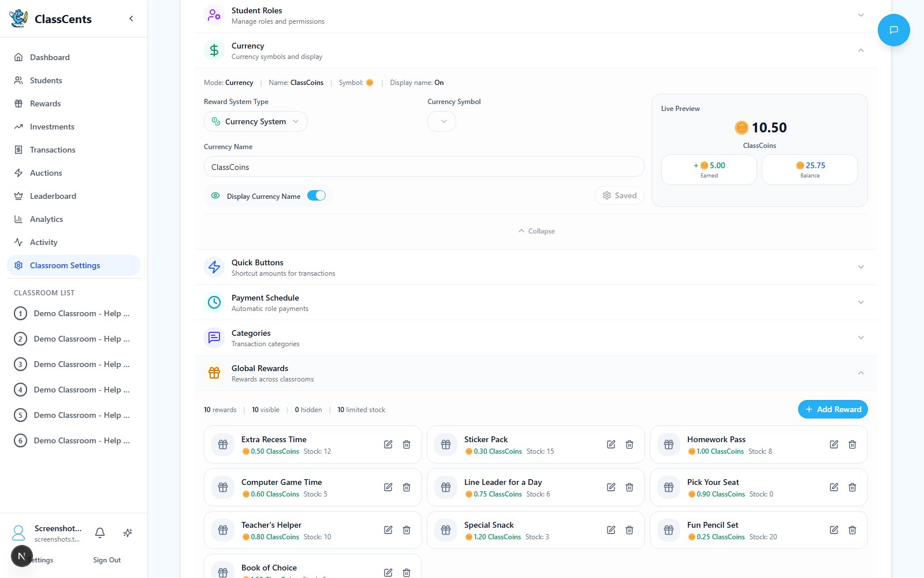Open Analytics
924x578 pixels.
click(x=73, y=219)
